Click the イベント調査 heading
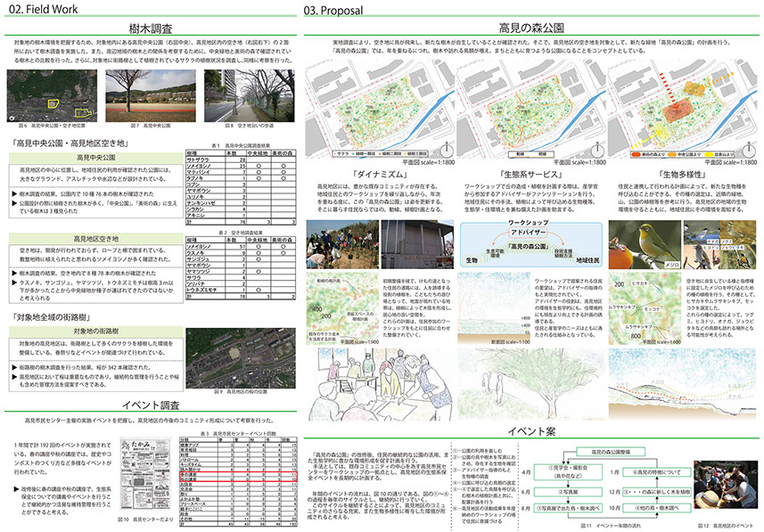 pos(151,405)
